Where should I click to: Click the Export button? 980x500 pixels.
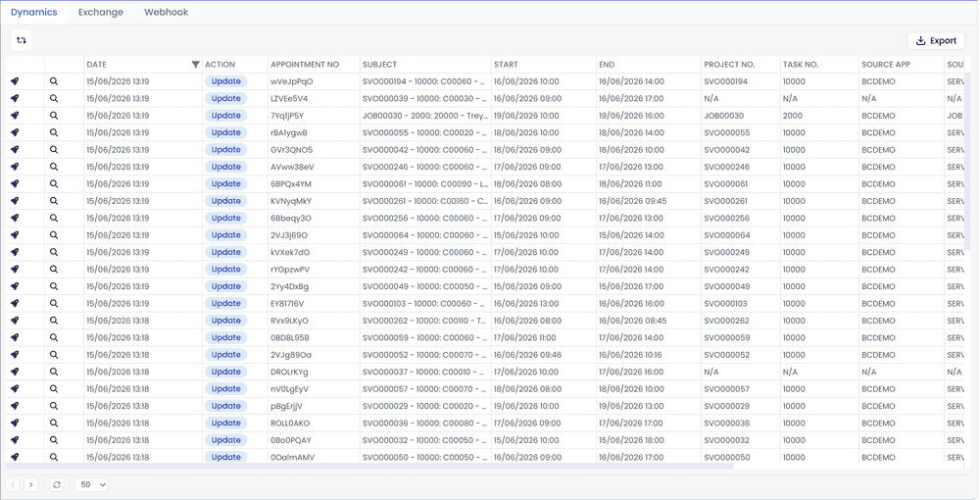(x=936, y=40)
